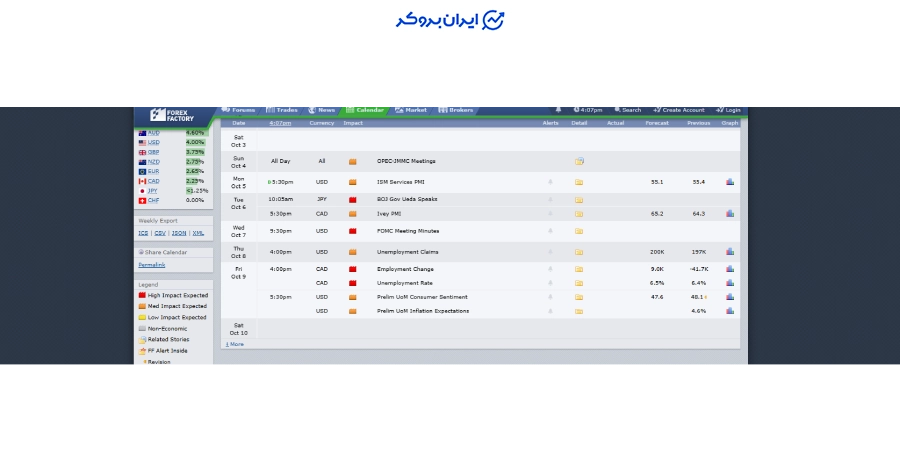This screenshot has width=900, height=471.
Task: Select the Prelim UoM Consumer Sentiment event
Action: pos(422,297)
